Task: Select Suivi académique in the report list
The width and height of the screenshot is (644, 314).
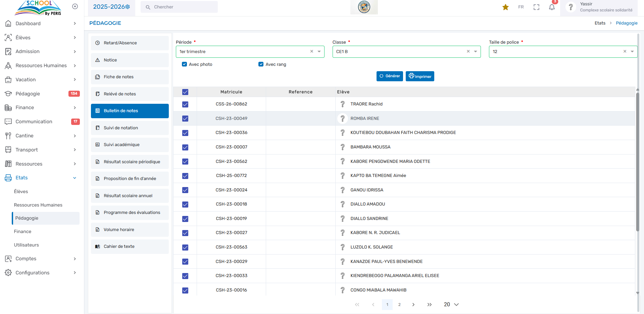Action: pyautogui.click(x=130, y=145)
